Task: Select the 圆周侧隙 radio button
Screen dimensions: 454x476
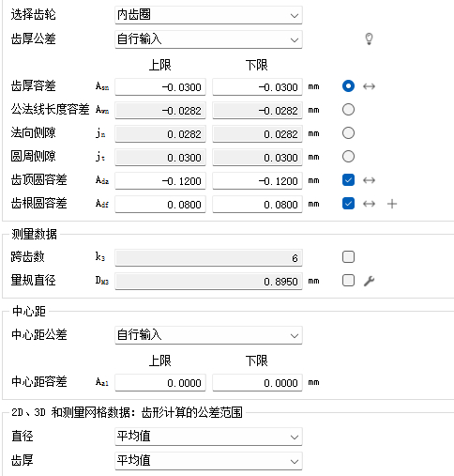Action: coord(348,157)
